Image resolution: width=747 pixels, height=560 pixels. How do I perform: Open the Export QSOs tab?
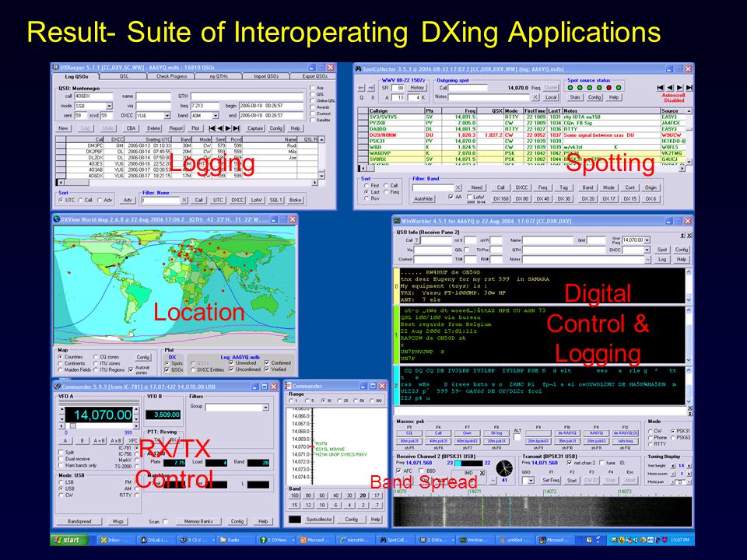[x=314, y=76]
